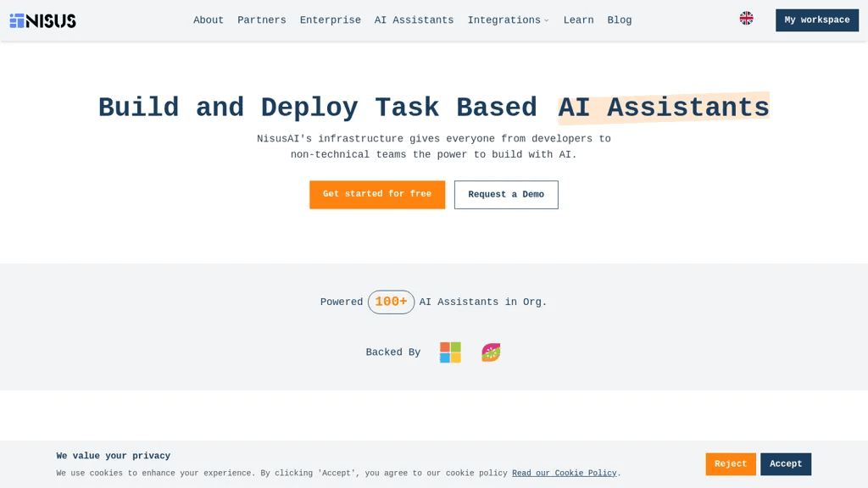Click the My workspace button
This screenshot has height=488, width=868.
coord(817,20)
